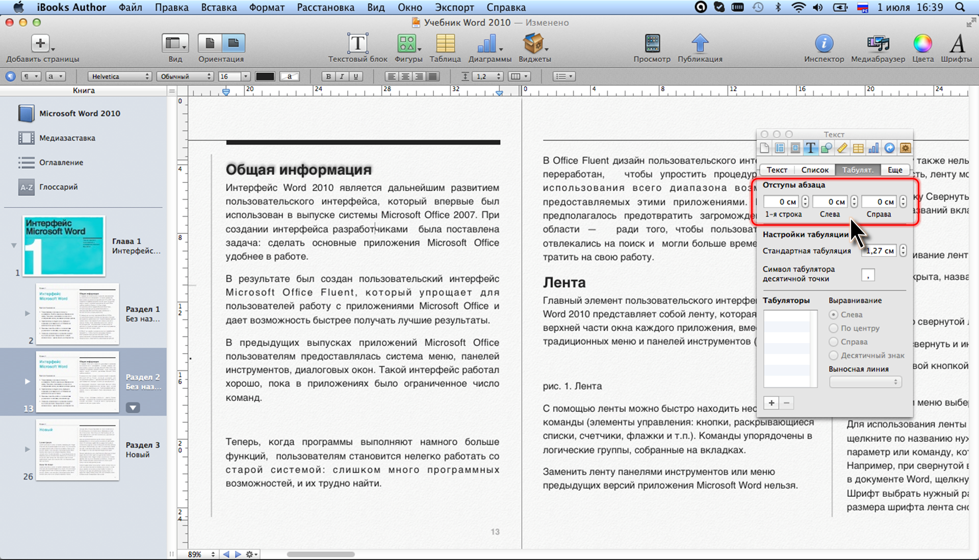
Task: Open the Расстановка menu
Action: (325, 7)
